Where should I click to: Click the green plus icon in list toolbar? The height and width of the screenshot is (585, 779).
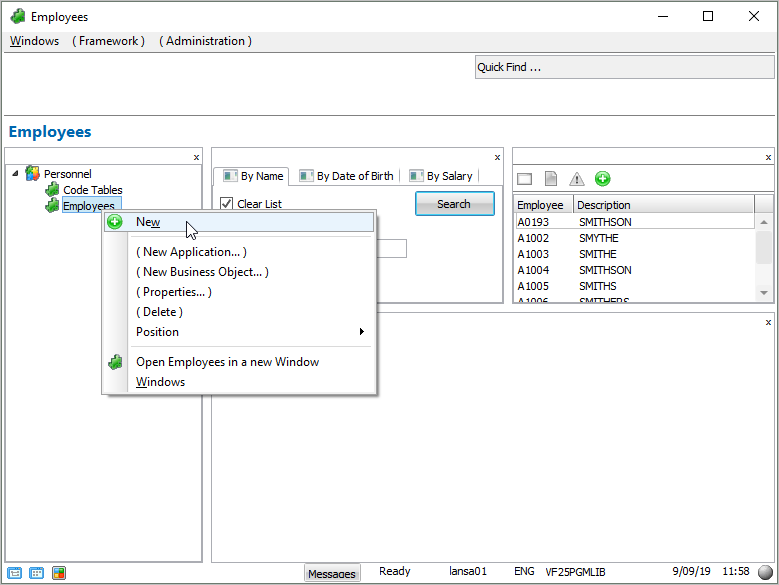click(x=602, y=179)
